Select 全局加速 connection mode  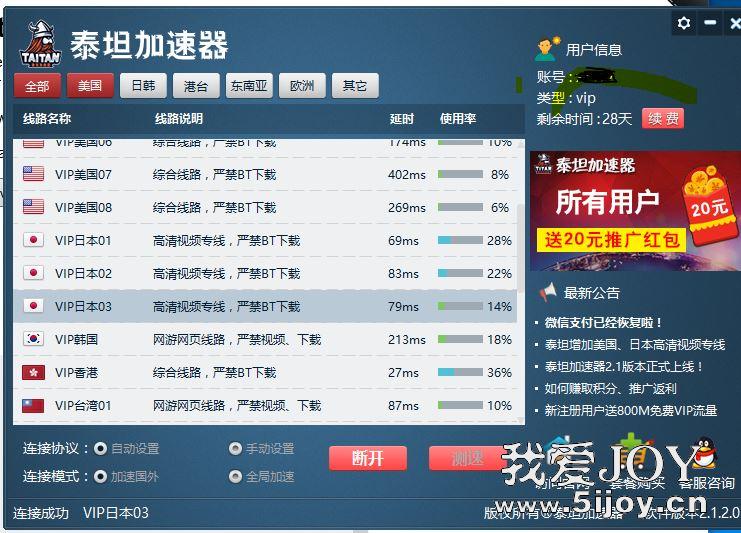click(235, 476)
